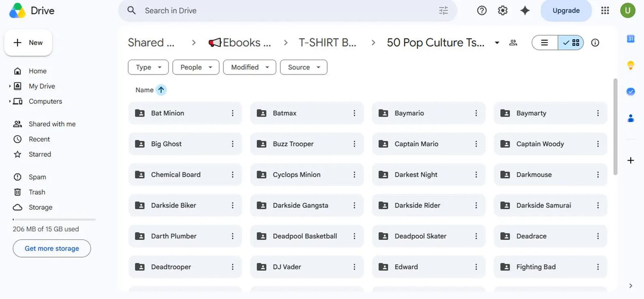Show side panel chevron at bottom right

pos(631,286)
